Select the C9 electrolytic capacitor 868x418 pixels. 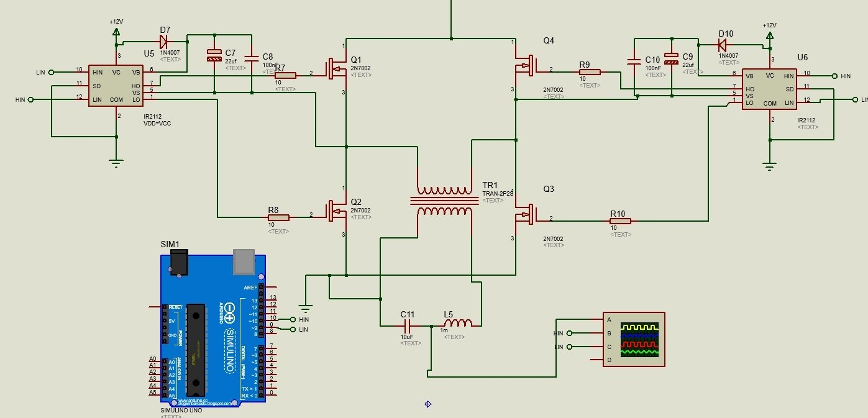point(672,59)
